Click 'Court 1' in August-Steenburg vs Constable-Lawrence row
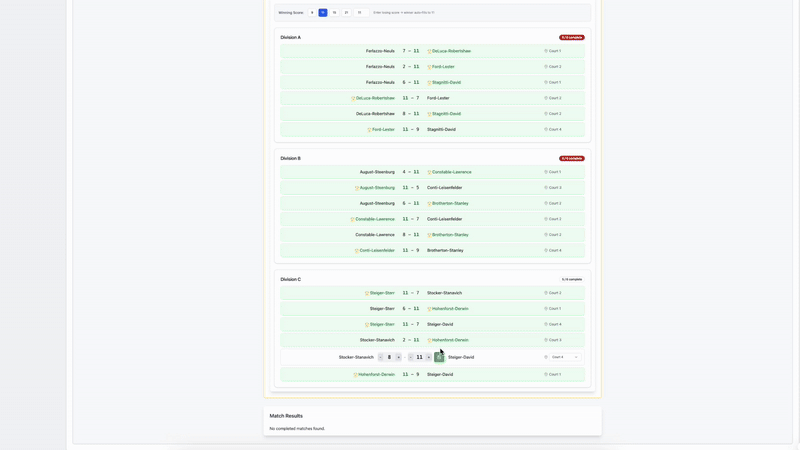The image size is (800, 450). pos(555,172)
